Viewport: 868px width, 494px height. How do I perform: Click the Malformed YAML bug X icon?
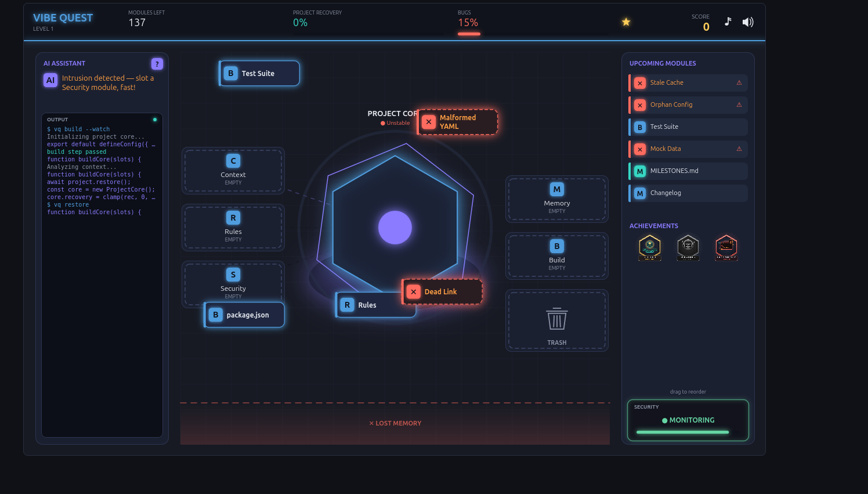[429, 122]
